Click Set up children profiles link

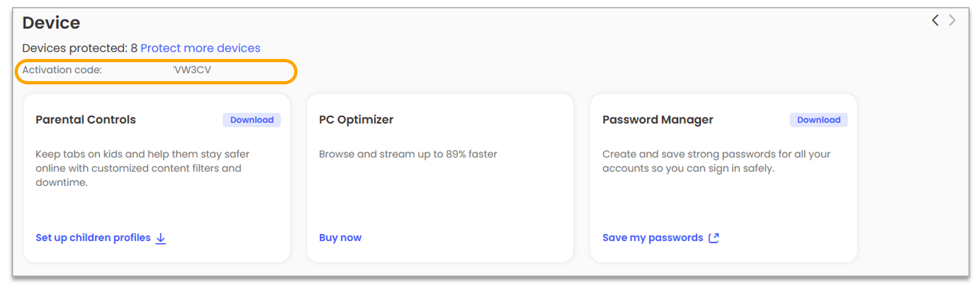point(93,238)
